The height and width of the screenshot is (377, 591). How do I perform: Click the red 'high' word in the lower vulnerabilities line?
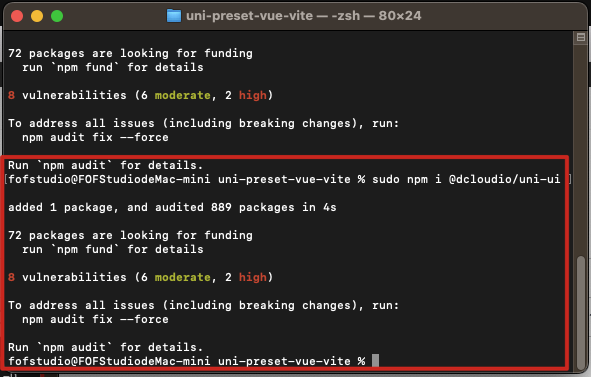[253, 277]
